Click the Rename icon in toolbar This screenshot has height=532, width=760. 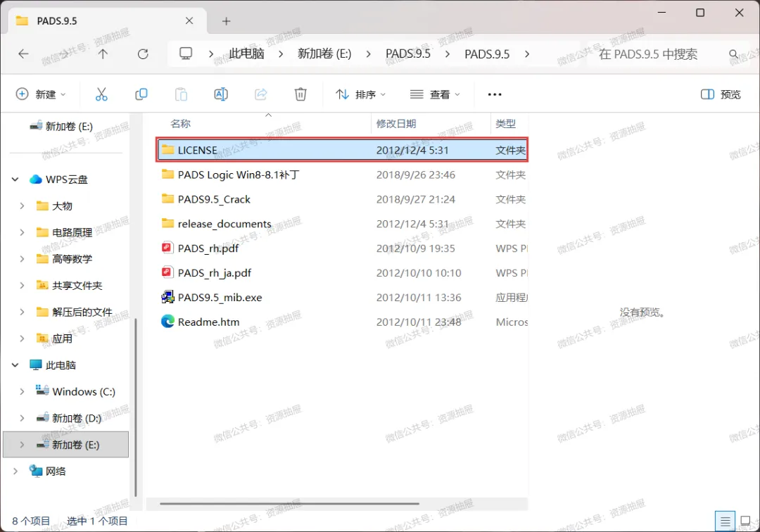(221, 94)
